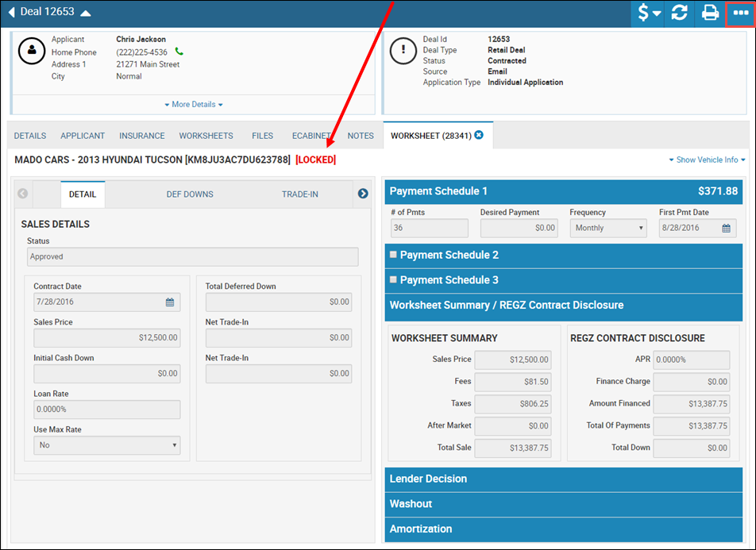Select the DETAIL sub-tab

[83, 194]
